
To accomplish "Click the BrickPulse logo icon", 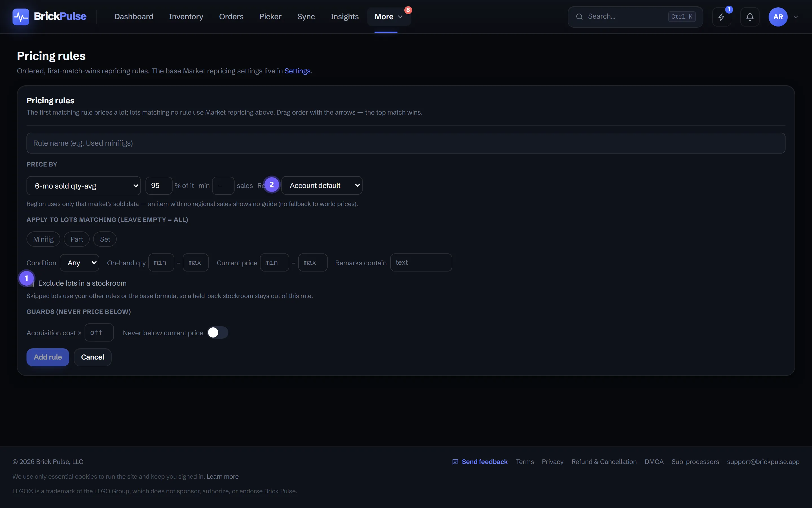I will (21, 17).
